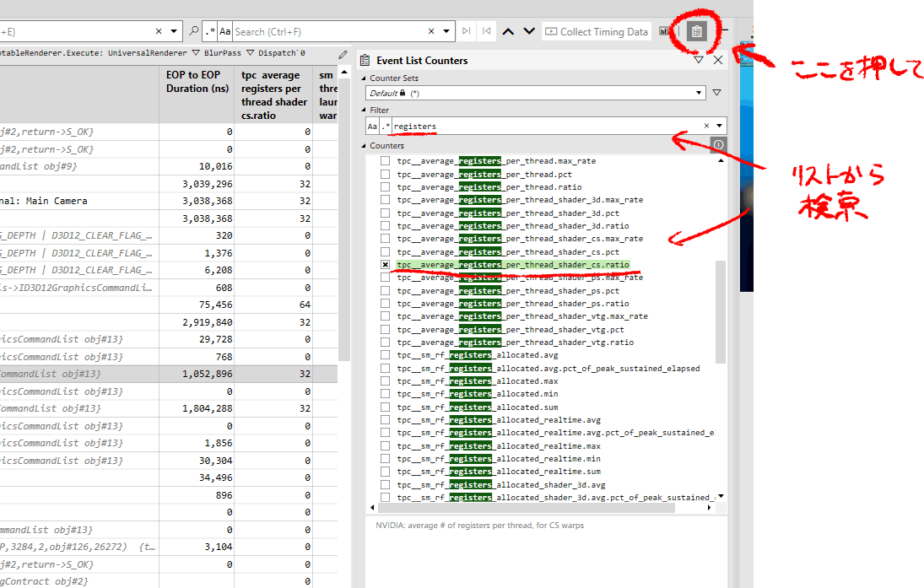The height and width of the screenshot is (588, 924).
Task: Focus the counters Filter 'registers' field
Action: tap(546, 126)
